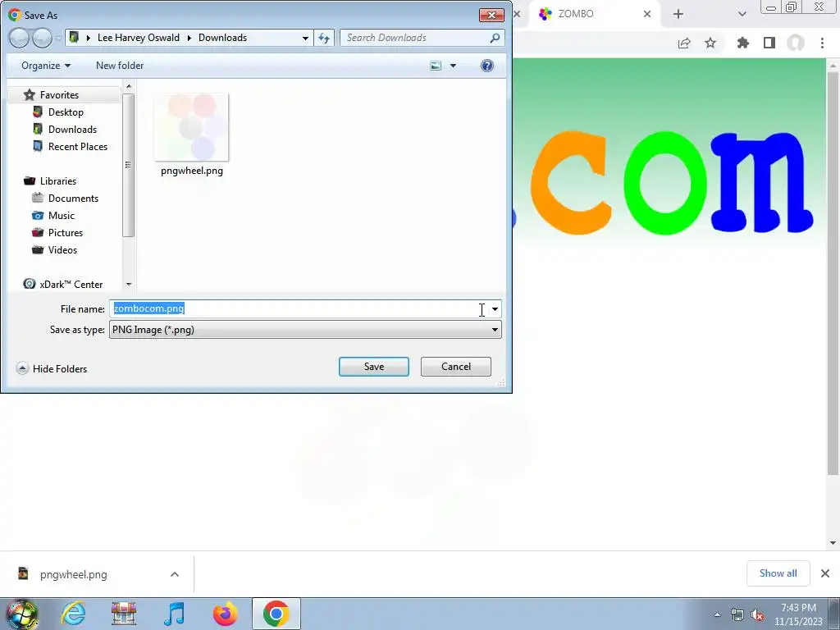This screenshot has height=630, width=840.
Task: Click the Change your view icon
Action: (436, 66)
